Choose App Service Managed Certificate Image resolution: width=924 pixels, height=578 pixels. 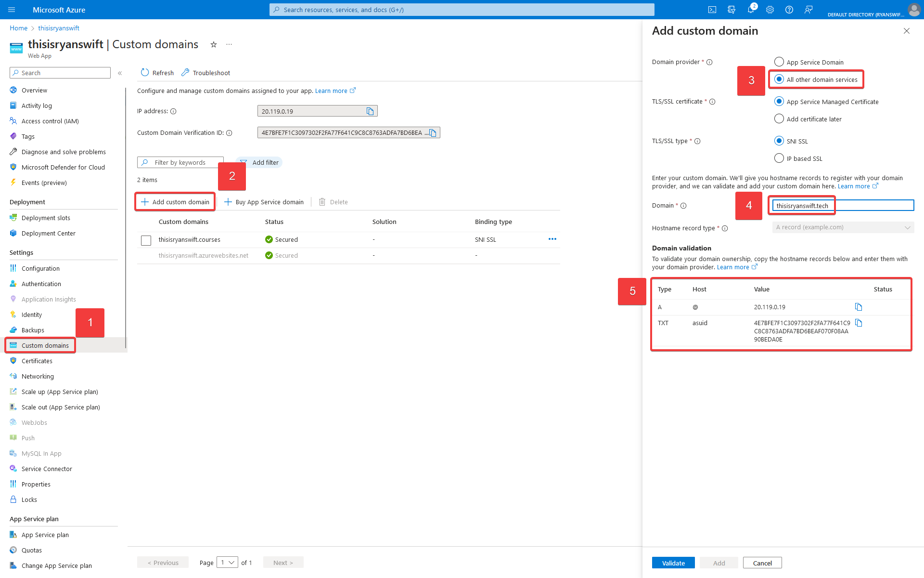(x=779, y=101)
